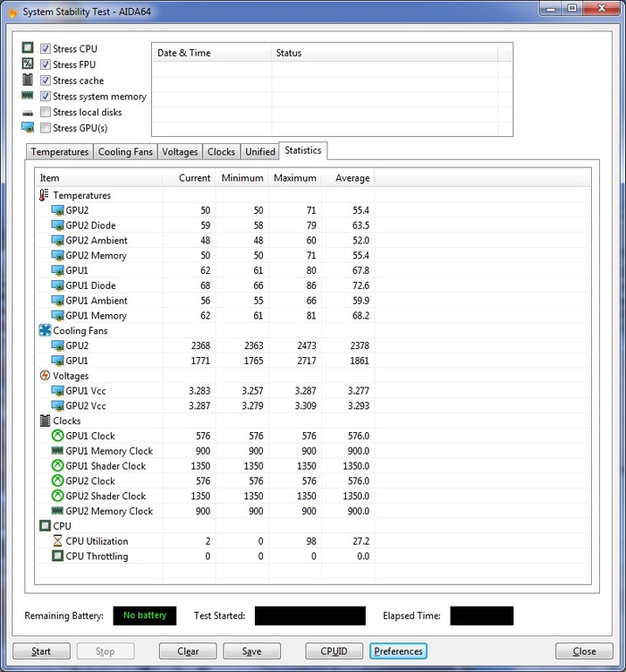Click the GPU1 Clock green circle icon
The image size is (626, 672).
[57, 436]
